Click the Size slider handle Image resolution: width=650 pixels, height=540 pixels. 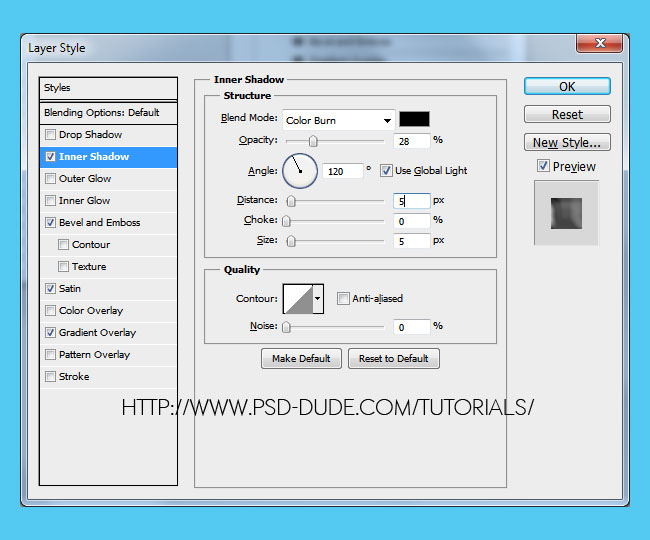(291, 241)
